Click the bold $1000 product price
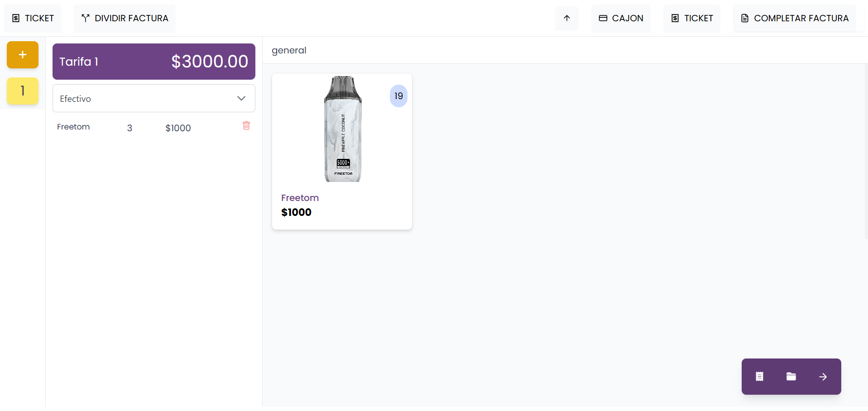This screenshot has height=411, width=868. (x=296, y=212)
